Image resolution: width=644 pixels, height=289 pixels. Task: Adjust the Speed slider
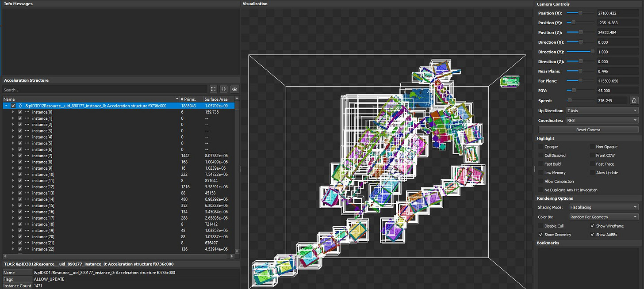(x=580, y=101)
